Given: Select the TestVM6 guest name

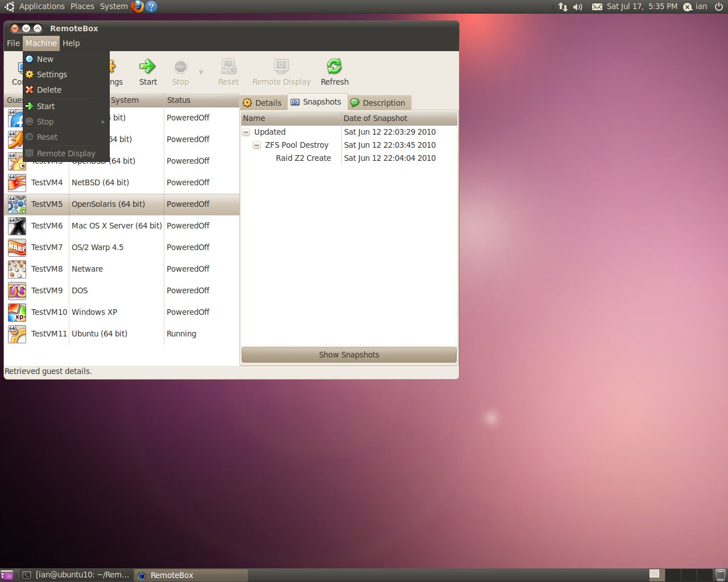Looking at the screenshot, I should point(47,226).
